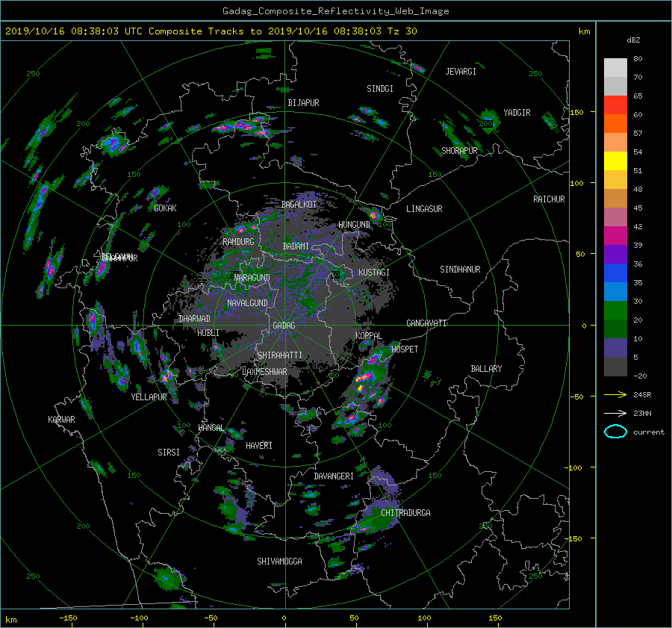Select the HANGAL label
The height and width of the screenshot is (628, 672).
pyautogui.click(x=211, y=428)
